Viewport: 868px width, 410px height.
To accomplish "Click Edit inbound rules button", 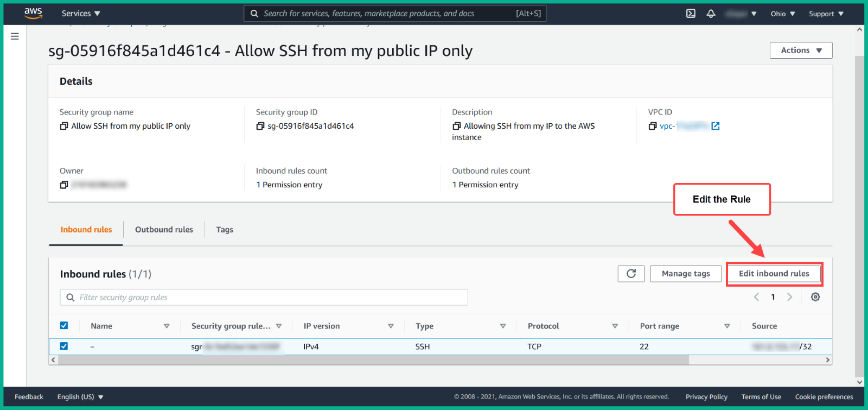I will [774, 274].
